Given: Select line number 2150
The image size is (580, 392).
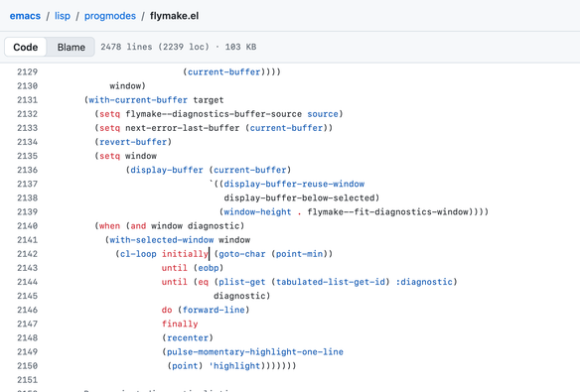Looking at the screenshot, I should (28, 366).
